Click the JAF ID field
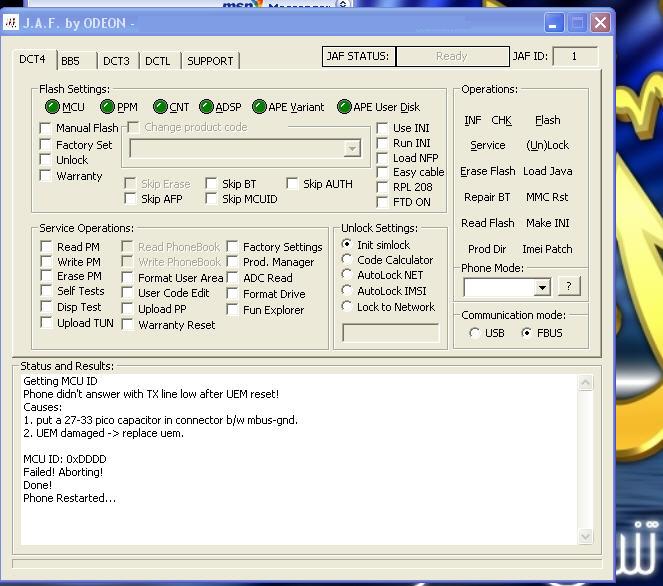 (x=575, y=56)
